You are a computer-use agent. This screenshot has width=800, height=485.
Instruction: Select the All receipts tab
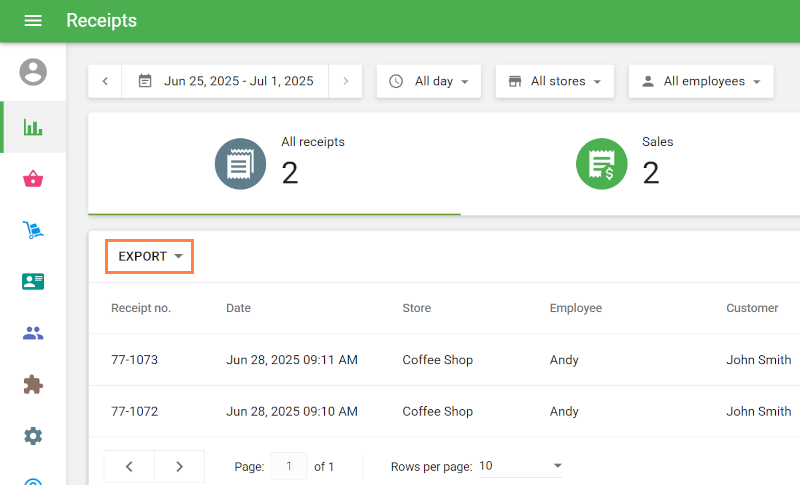274,164
